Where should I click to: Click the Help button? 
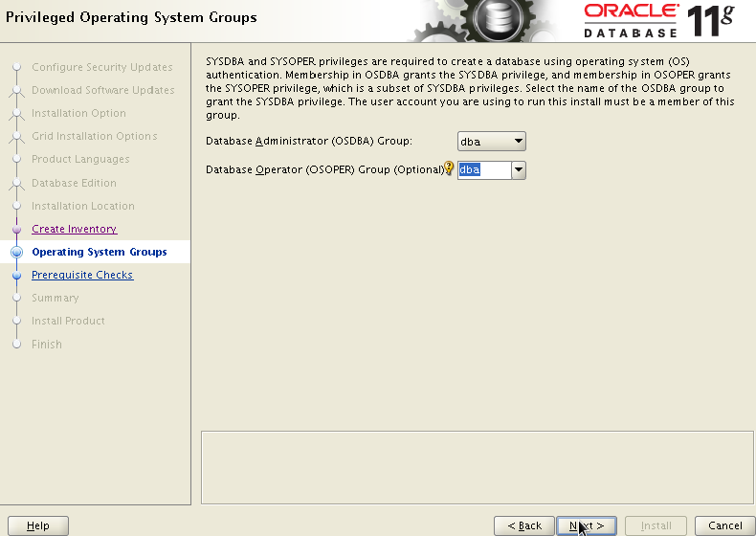[38, 525]
